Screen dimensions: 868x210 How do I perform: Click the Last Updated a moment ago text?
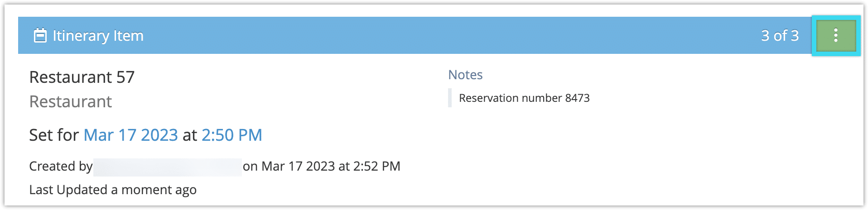113,190
